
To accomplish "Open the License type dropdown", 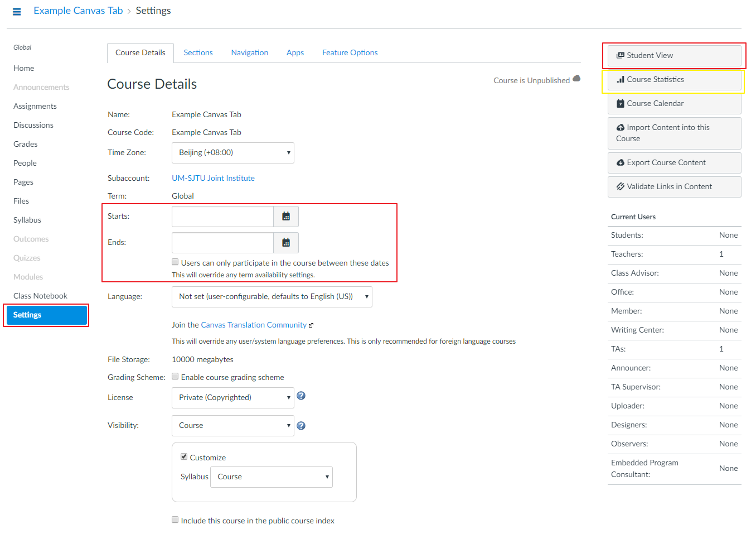I will [x=232, y=398].
